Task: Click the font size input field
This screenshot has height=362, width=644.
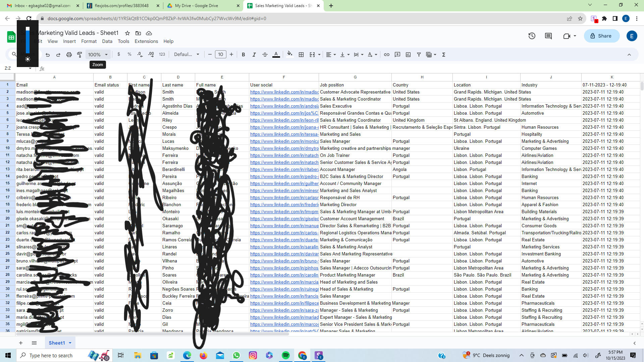Action: click(x=220, y=55)
